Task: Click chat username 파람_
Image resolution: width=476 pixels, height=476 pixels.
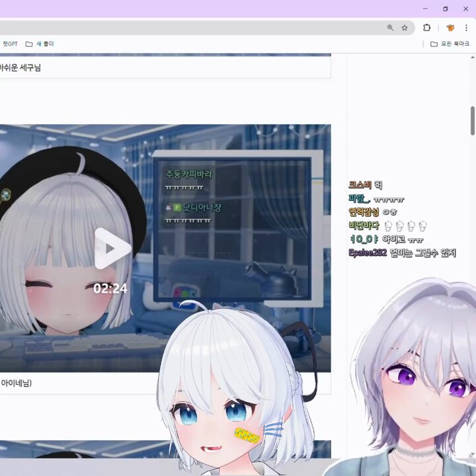Action: click(360, 198)
